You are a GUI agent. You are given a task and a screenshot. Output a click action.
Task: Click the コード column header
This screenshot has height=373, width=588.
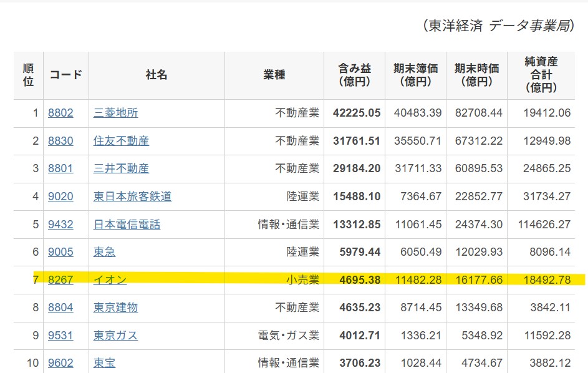(66, 75)
